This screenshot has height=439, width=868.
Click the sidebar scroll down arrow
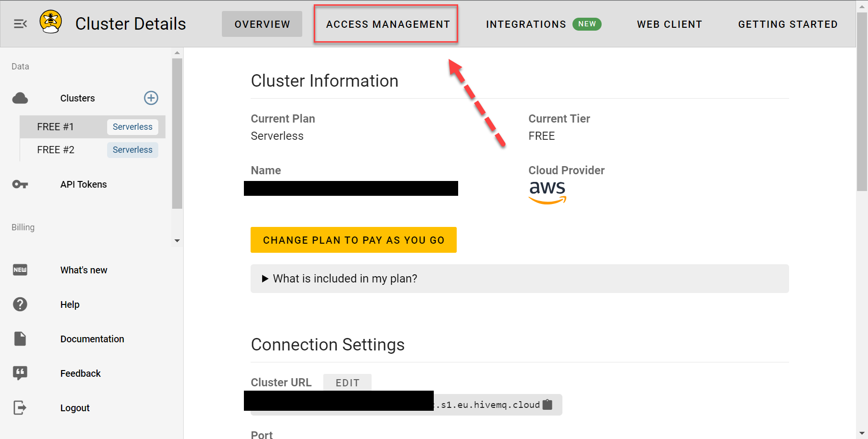click(x=177, y=241)
